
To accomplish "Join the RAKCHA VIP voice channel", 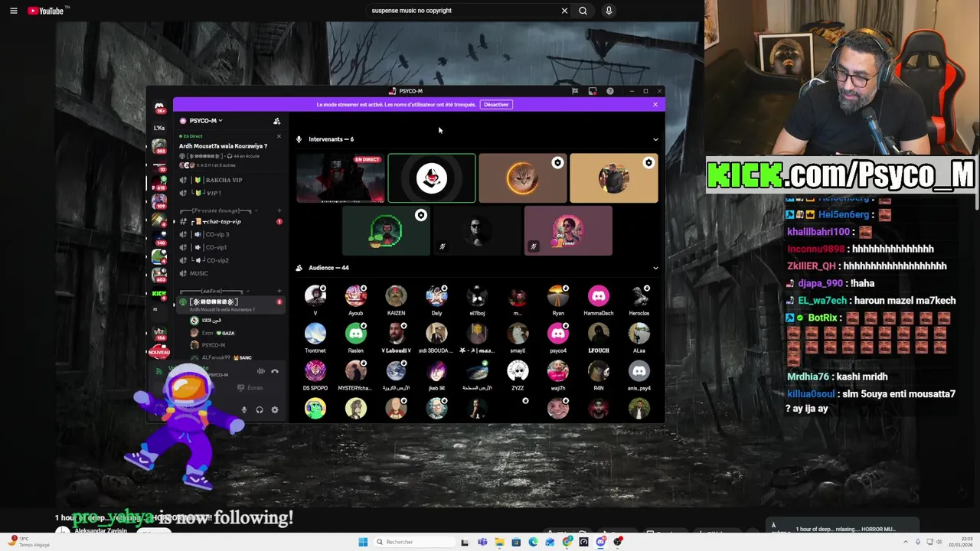I will click(224, 180).
